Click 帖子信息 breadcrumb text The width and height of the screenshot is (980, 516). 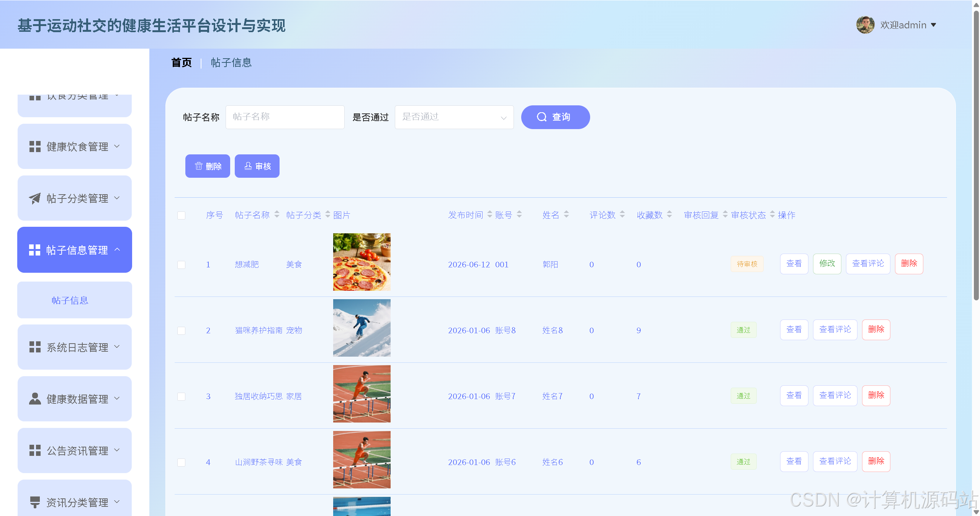tap(231, 62)
